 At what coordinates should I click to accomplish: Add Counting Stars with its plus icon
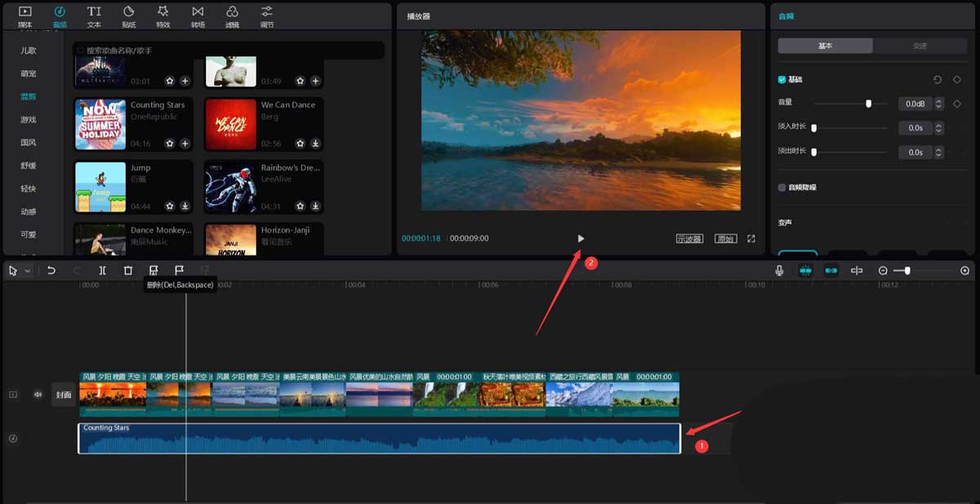coord(185,144)
